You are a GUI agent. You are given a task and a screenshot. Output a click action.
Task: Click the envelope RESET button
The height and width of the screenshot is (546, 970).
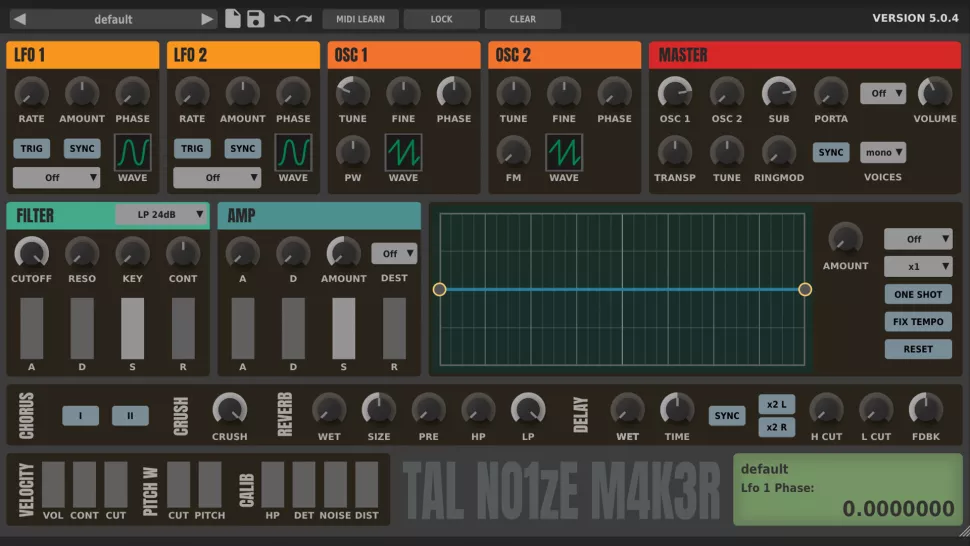918,349
